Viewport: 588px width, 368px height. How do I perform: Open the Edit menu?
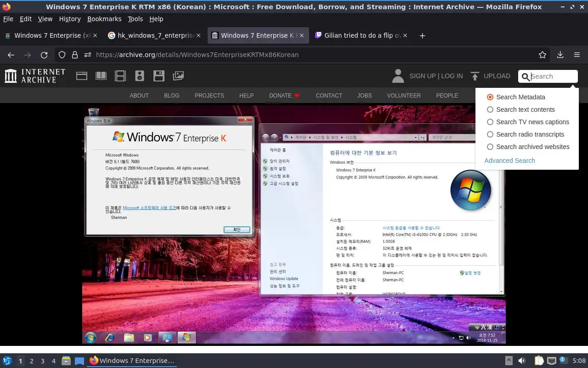(x=26, y=19)
